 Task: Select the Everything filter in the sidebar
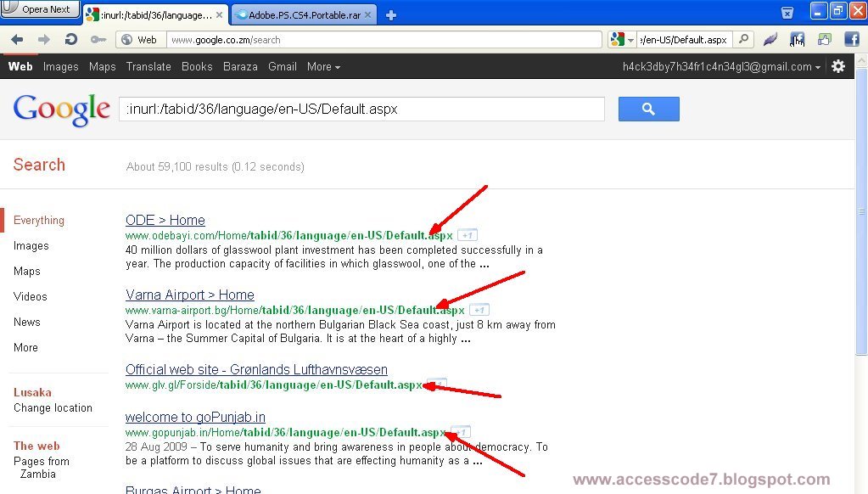pos(39,220)
